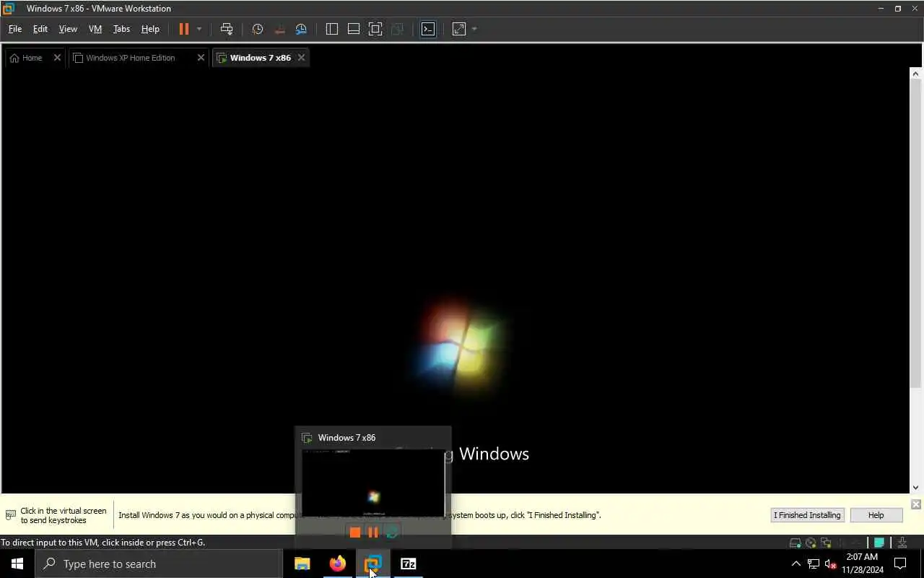Click the VMware Workstation taskbar icon
This screenshot has width=924, height=578.
(372, 564)
